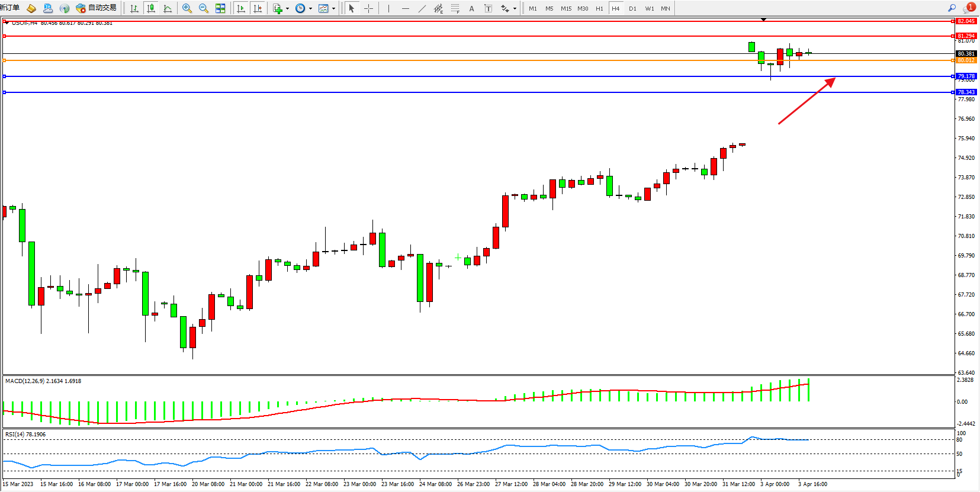Click the zoom out magnifier icon

click(x=204, y=8)
